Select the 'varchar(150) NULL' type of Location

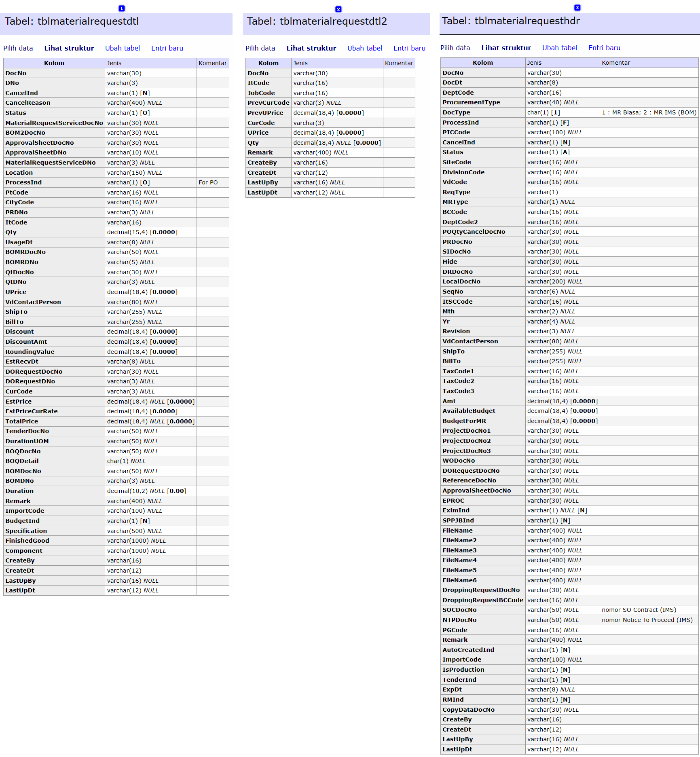coord(135,173)
